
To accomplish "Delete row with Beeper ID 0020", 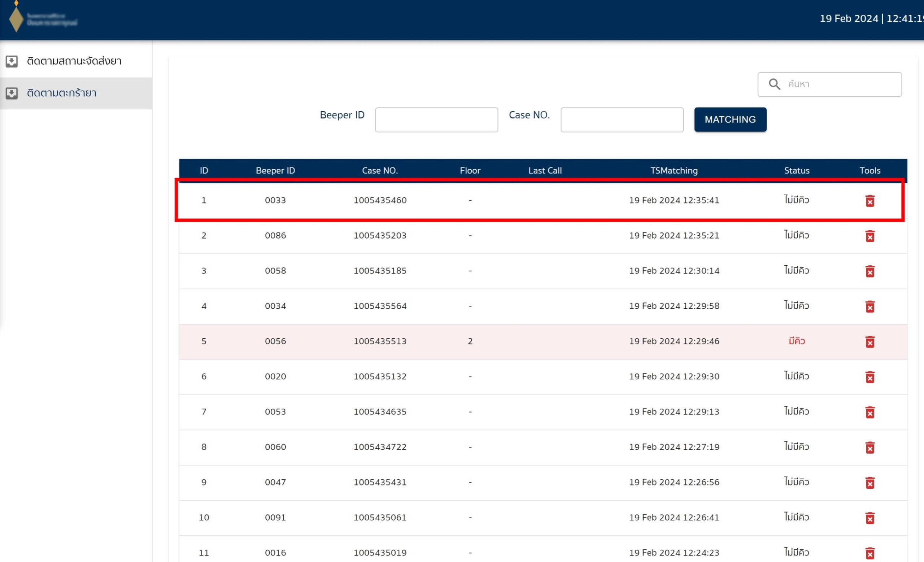I will (x=869, y=377).
